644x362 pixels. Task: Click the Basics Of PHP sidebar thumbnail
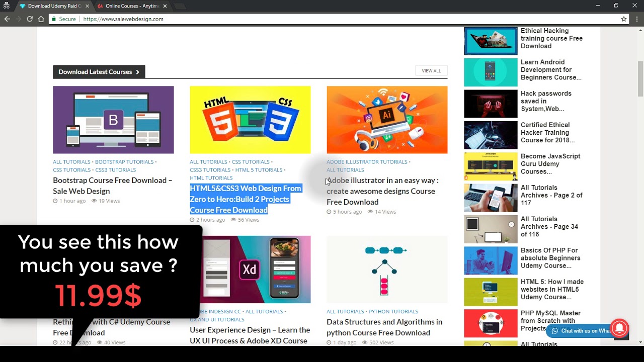coord(491,260)
